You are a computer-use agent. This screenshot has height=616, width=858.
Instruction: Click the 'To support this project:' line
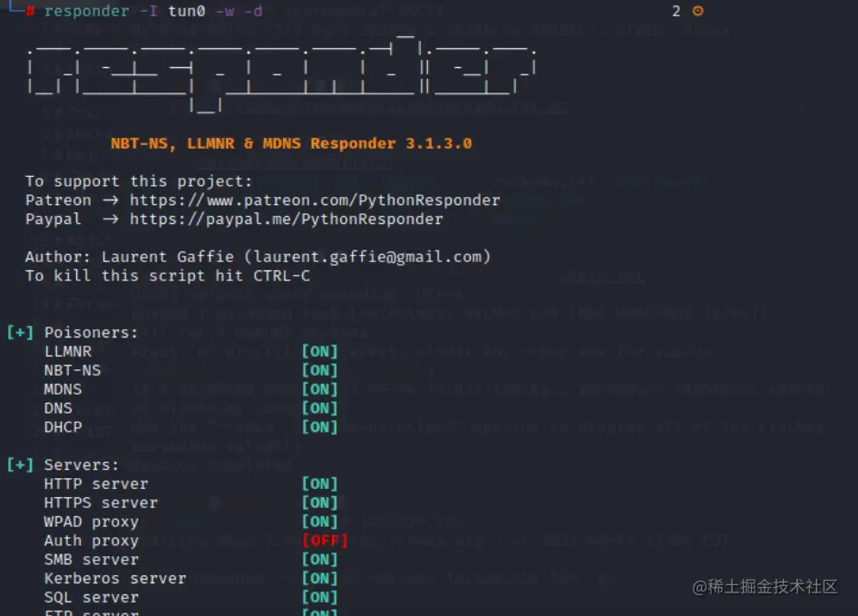[x=139, y=181]
